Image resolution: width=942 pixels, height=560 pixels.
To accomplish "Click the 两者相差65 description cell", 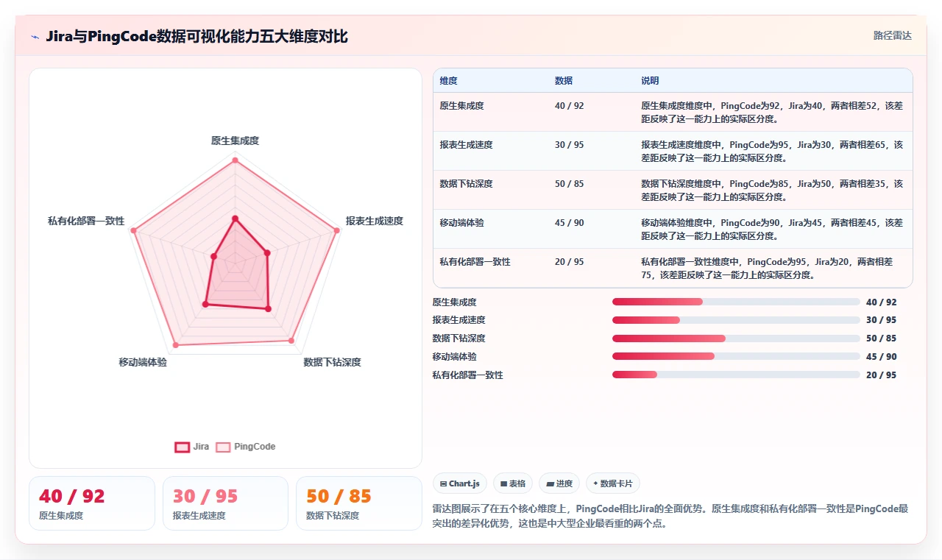I will pyautogui.click(x=772, y=151).
